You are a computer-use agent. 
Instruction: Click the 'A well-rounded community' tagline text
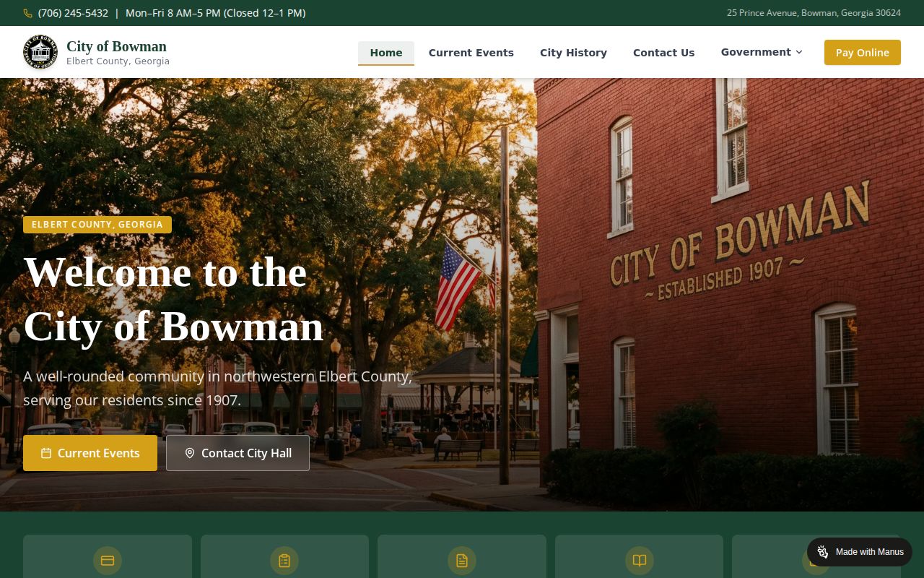[x=217, y=388]
